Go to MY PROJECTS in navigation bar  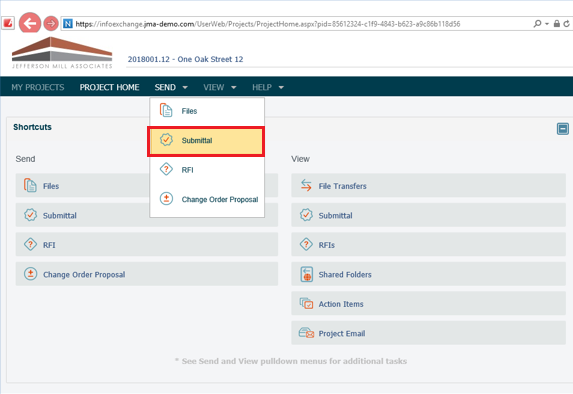coord(38,87)
